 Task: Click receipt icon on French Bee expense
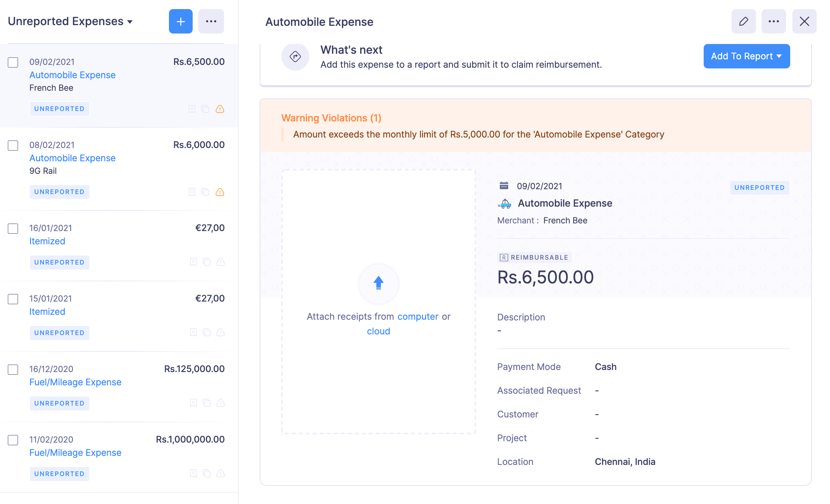192,109
